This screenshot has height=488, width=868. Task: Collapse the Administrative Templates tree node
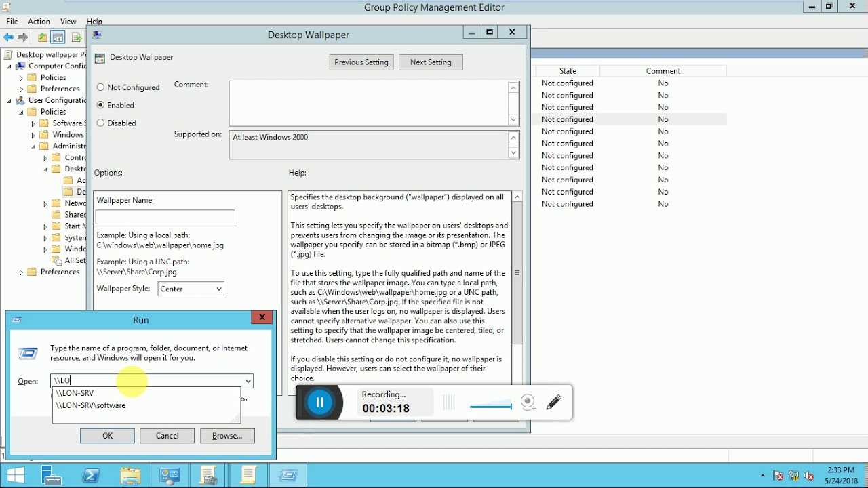33,146
